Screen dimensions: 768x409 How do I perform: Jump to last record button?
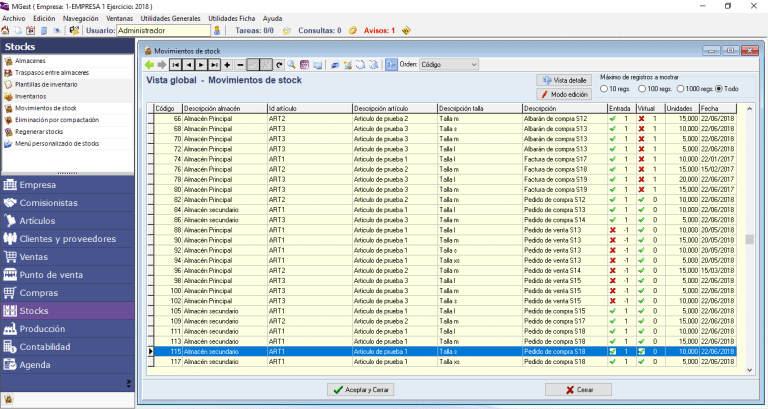[x=214, y=65]
